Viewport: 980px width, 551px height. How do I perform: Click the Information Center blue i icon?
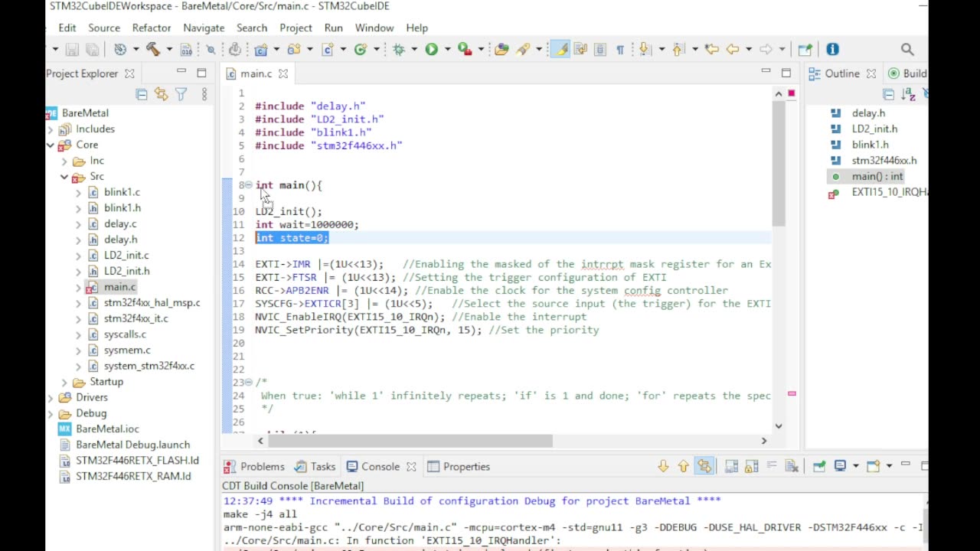pos(832,49)
